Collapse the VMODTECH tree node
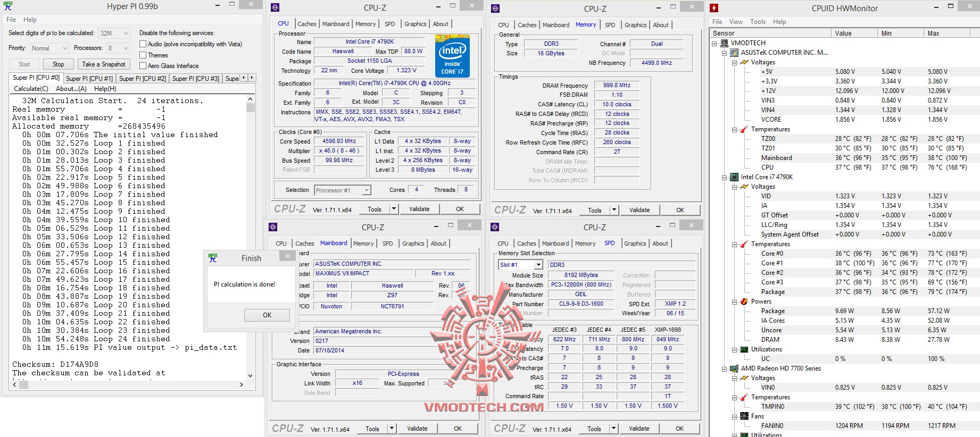980x437 pixels. [715, 44]
